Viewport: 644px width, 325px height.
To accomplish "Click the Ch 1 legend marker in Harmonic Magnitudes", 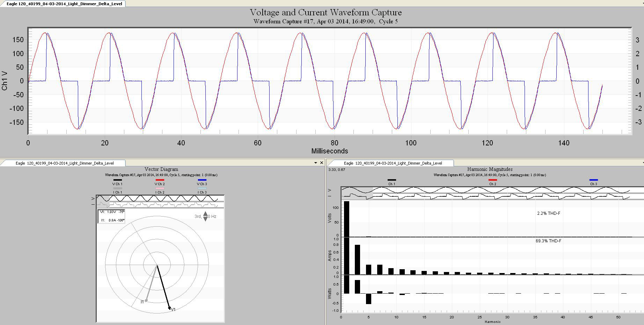I will click(392, 180).
